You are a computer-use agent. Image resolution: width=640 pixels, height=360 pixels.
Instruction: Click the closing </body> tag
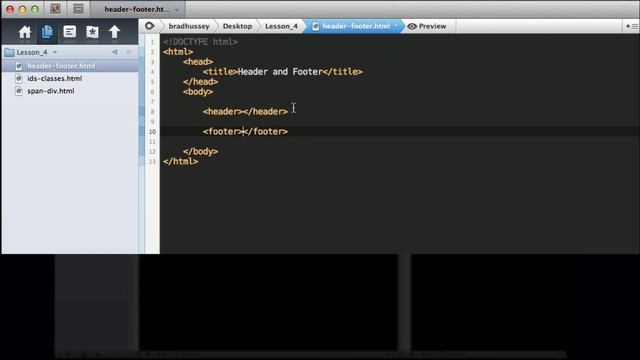click(200, 151)
